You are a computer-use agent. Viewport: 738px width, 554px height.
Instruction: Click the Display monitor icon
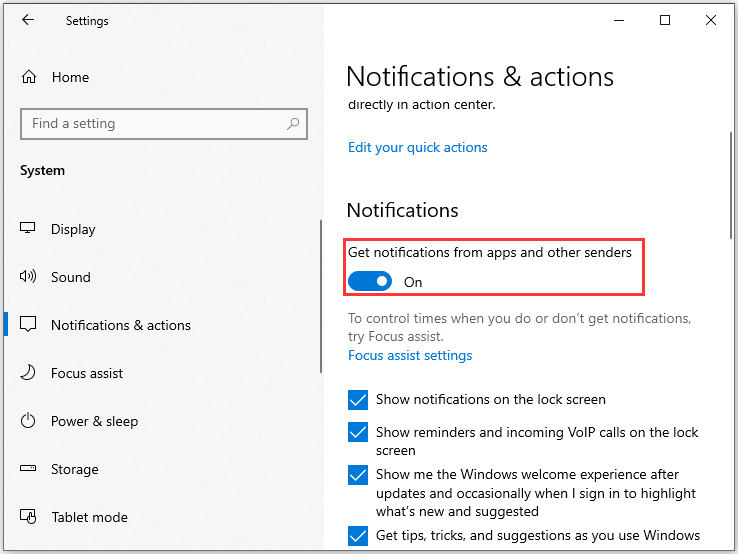point(29,229)
